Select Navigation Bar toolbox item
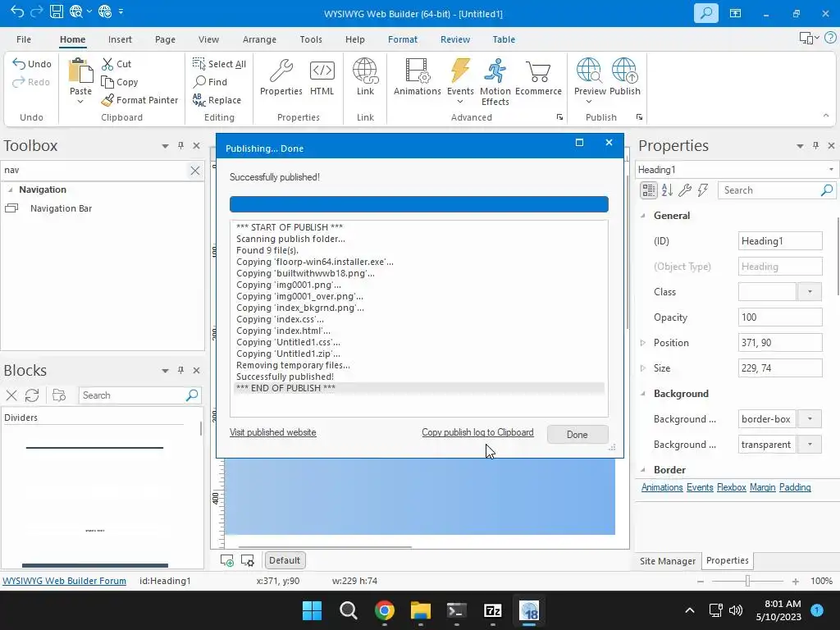 (x=61, y=208)
